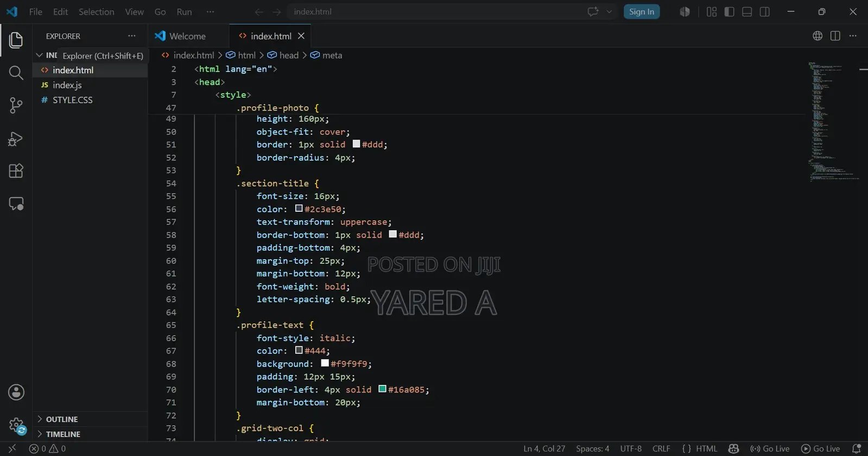Open the Accounts icon in activity bar

16,392
